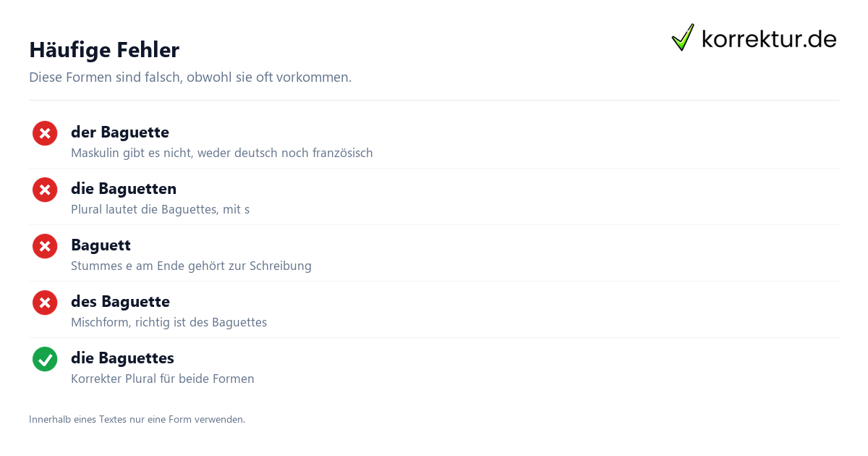The width and height of the screenshot is (868, 456).
Task: Click explanation 'Mischform, richtig ist des Baguettes'
Action: point(169,323)
